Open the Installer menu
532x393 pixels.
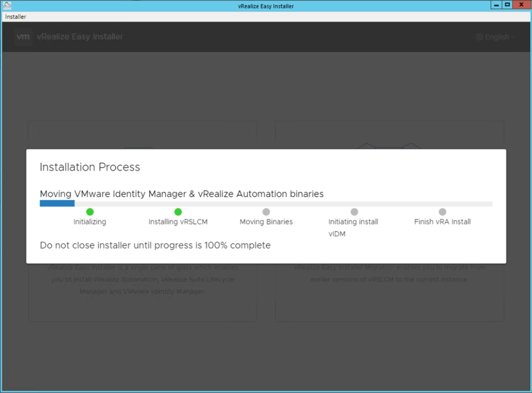pos(16,17)
